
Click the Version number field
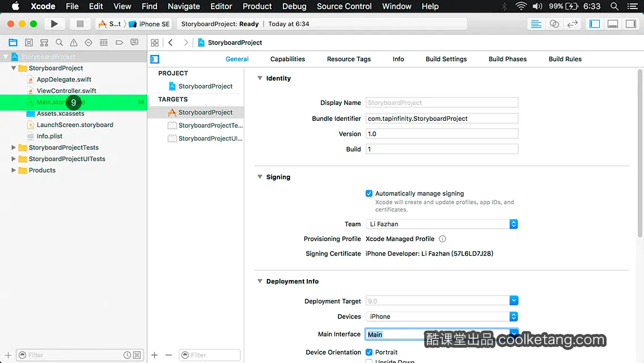(x=442, y=134)
